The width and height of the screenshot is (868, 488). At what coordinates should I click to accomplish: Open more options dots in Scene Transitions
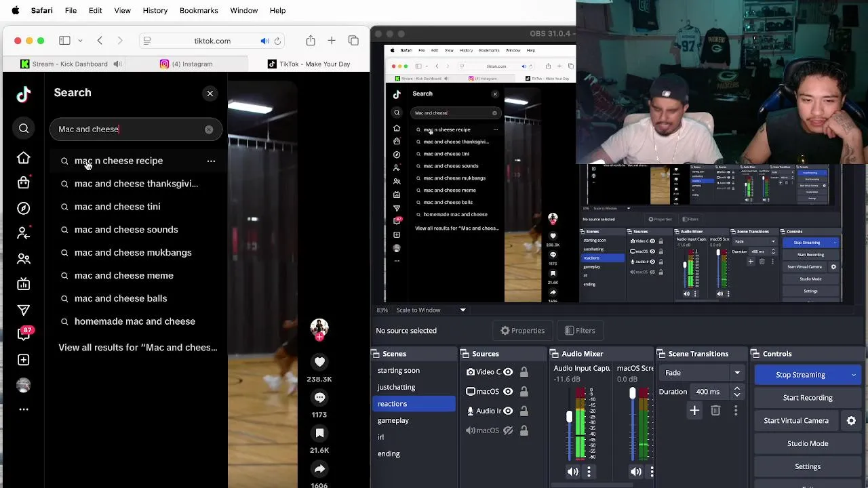click(x=736, y=410)
